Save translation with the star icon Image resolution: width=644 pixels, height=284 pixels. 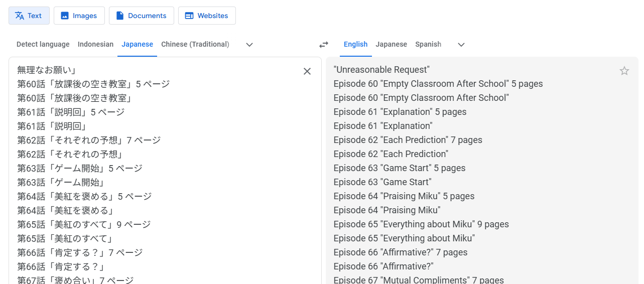[x=624, y=71]
